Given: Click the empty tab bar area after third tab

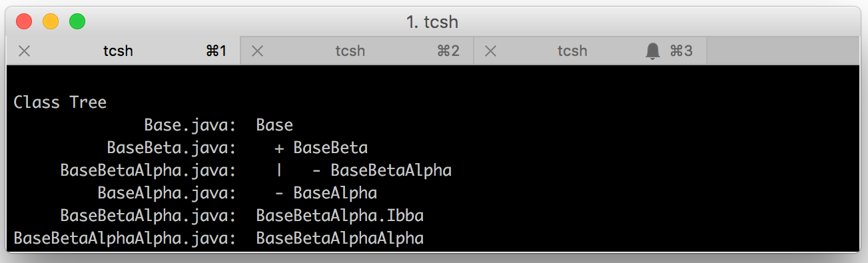Looking at the screenshot, I should (x=783, y=51).
